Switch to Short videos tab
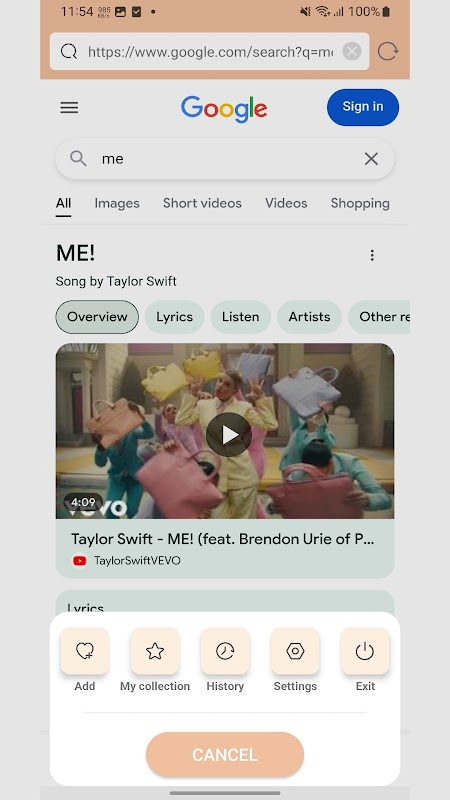Screen dimensions: 450x800 tap(203, 204)
